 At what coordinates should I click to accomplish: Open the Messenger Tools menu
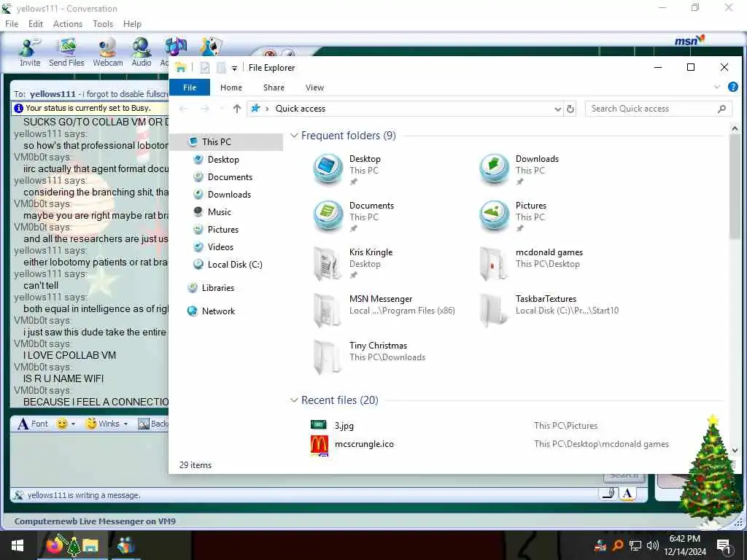click(x=103, y=24)
